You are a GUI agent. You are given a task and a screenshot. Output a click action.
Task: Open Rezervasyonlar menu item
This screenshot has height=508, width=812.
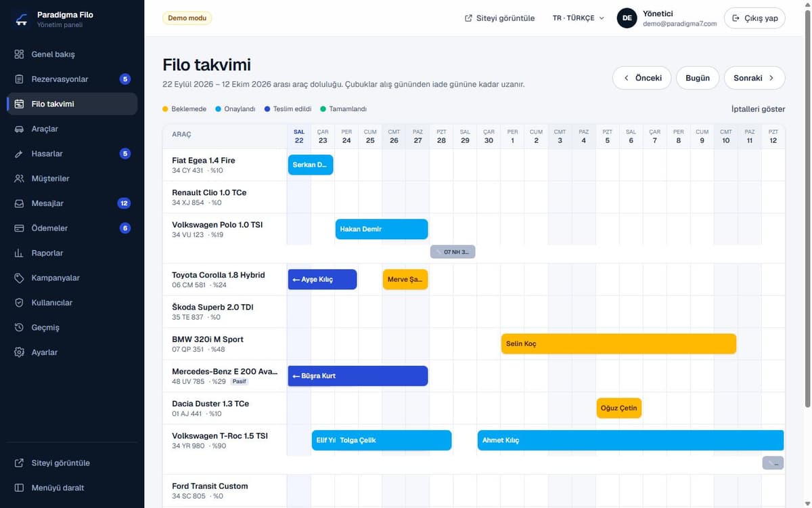(72, 79)
